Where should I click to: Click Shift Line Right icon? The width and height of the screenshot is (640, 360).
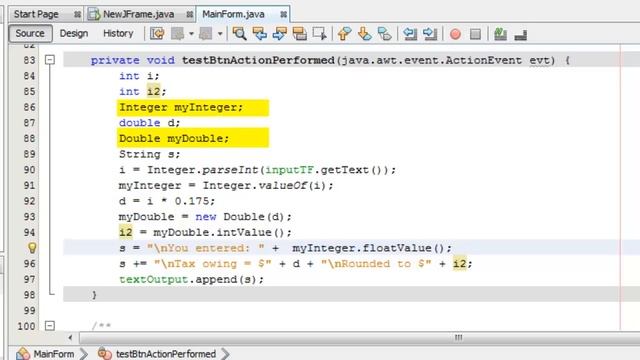[x=430, y=34]
